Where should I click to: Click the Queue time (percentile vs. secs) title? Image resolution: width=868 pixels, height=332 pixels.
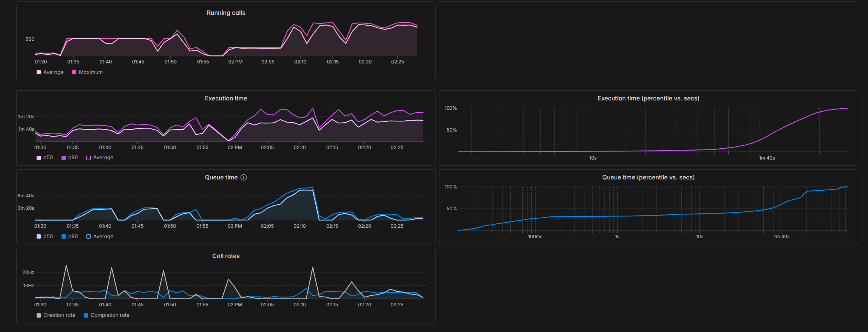click(x=648, y=177)
